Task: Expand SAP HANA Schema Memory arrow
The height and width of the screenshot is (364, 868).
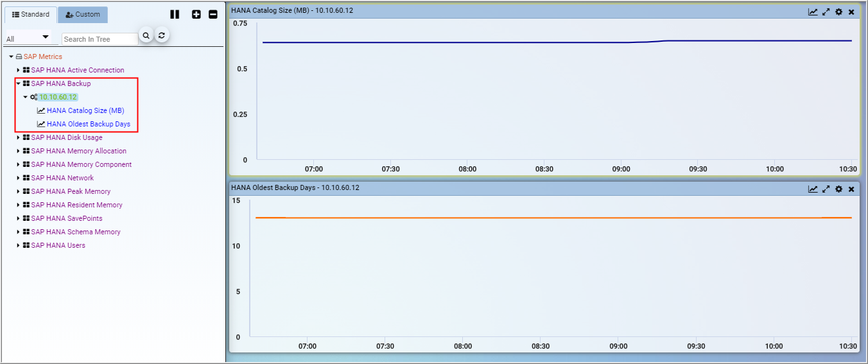Action: pyautogui.click(x=19, y=232)
